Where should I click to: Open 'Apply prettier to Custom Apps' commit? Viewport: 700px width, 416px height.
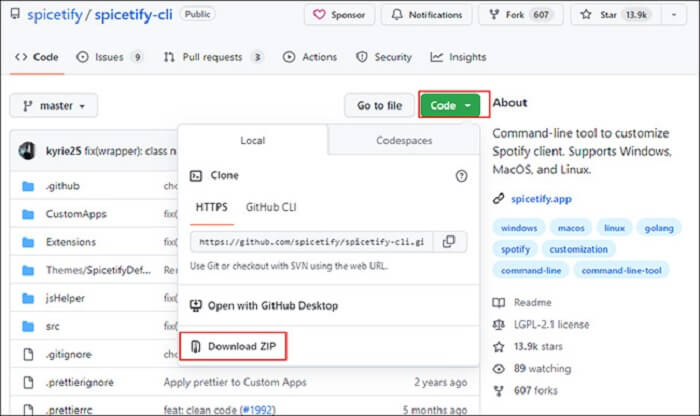tap(235, 383)
